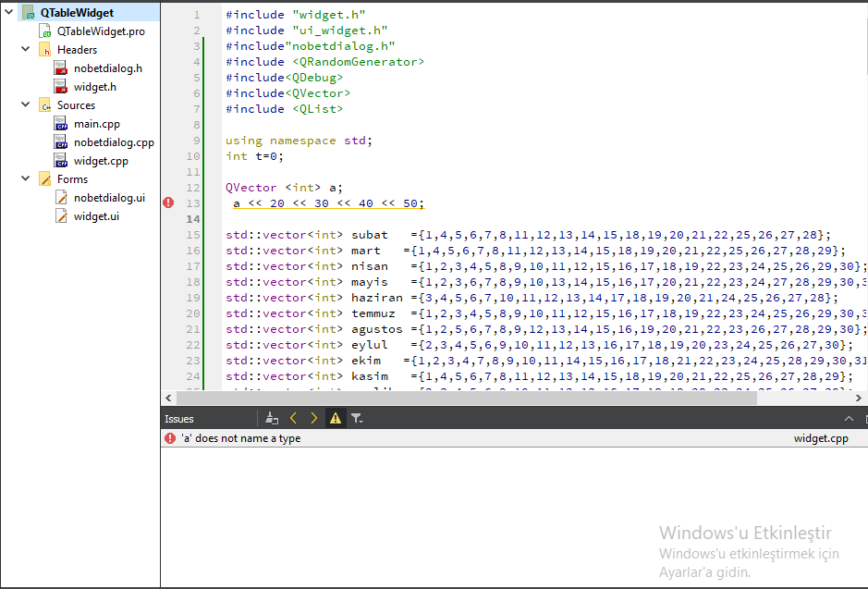Click the error marker on line 13

point(168,202)
